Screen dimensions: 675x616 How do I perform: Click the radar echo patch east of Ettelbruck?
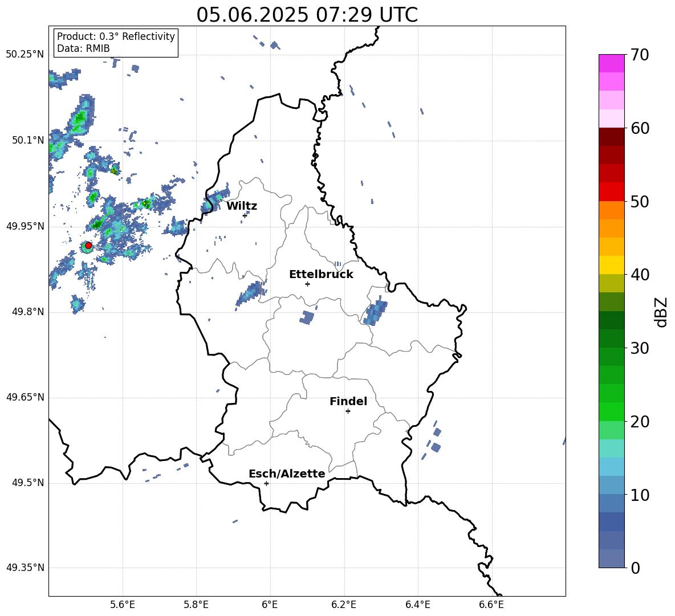coord(375,312)
